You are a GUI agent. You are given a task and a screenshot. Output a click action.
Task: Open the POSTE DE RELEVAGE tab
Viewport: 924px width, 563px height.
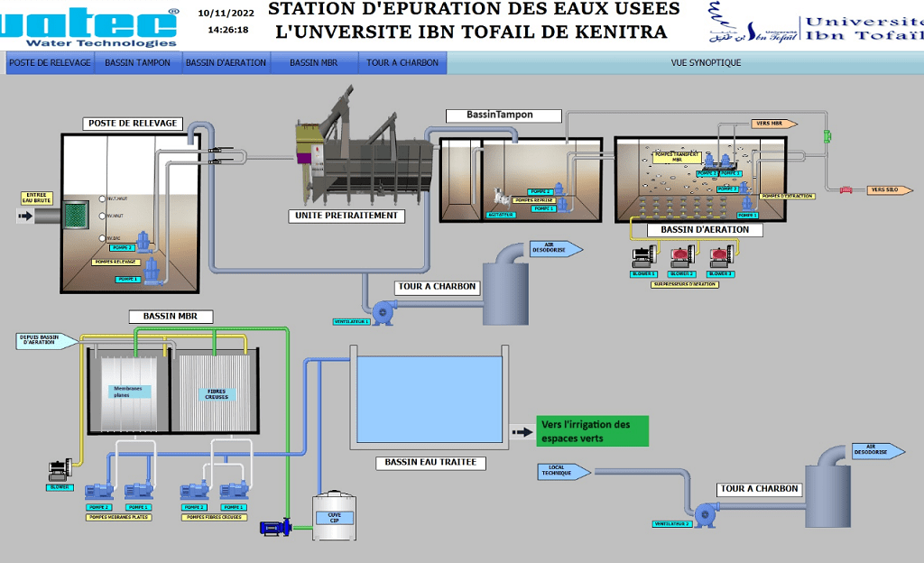(51, 62)
